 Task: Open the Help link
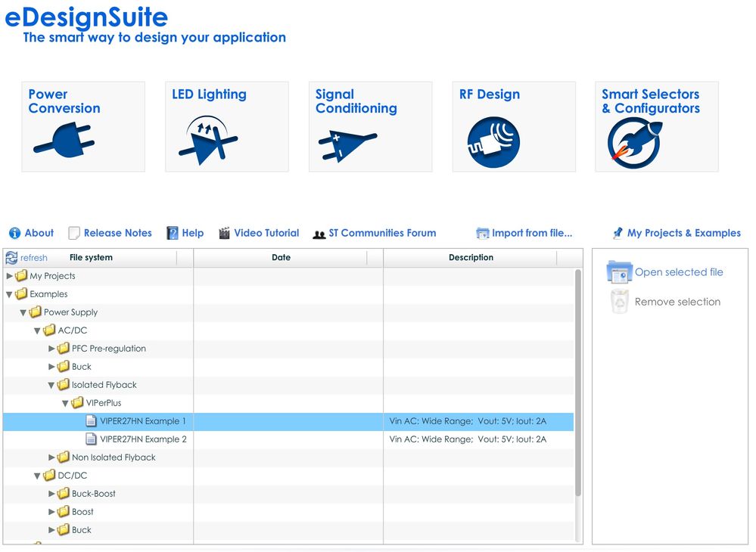pos(193,233)
